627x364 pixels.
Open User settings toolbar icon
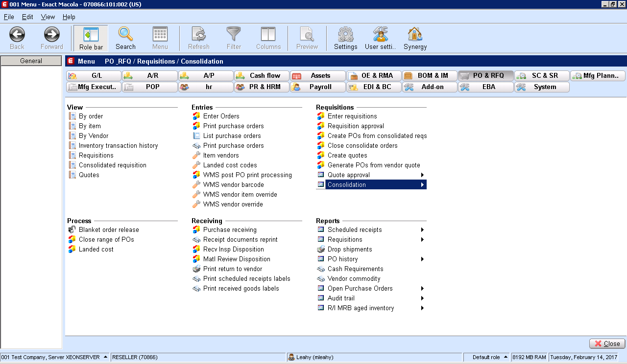380,34
